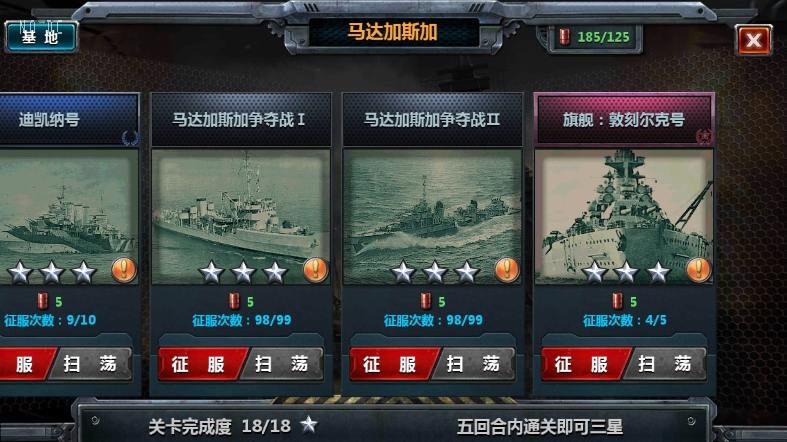The height and width of the screenshot is (442, 787).
Task: Tap exclamation icon on 马达加斯加争夺战Ⅱ card
Action: pos(507,270)
